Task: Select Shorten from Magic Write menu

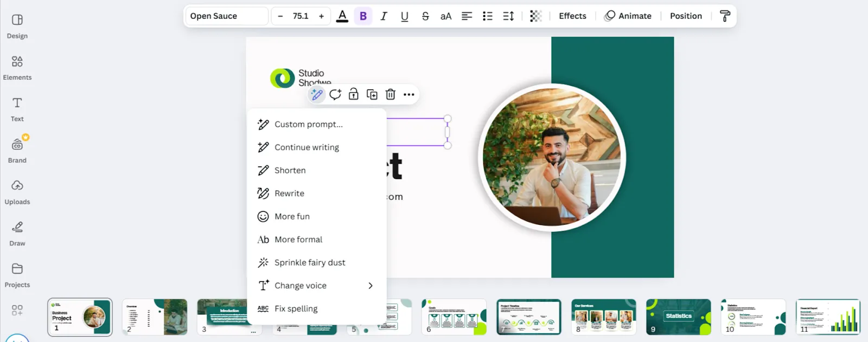Action: click(x=317, y=170)
